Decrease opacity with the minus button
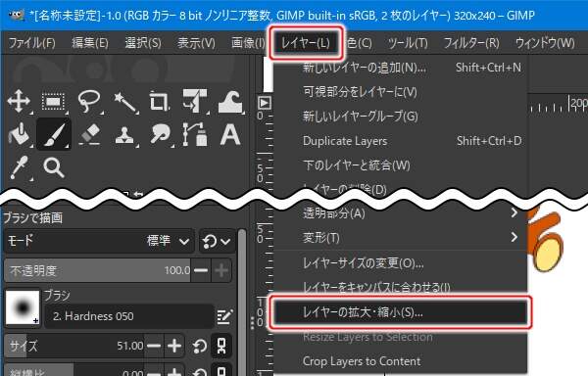 201,270
